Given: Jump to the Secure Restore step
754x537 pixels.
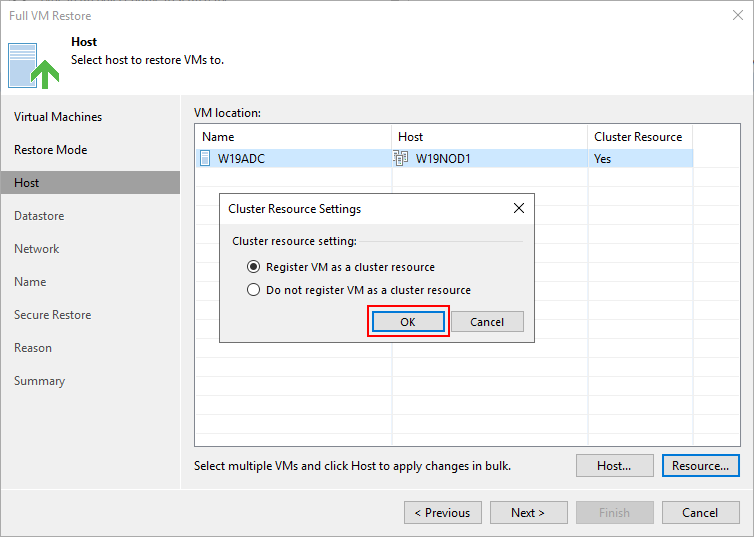Looking at the screenshot, I should tap(52, 315).
